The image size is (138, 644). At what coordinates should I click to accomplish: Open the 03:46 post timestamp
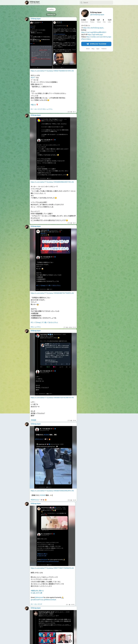click(x=74, y=421)
